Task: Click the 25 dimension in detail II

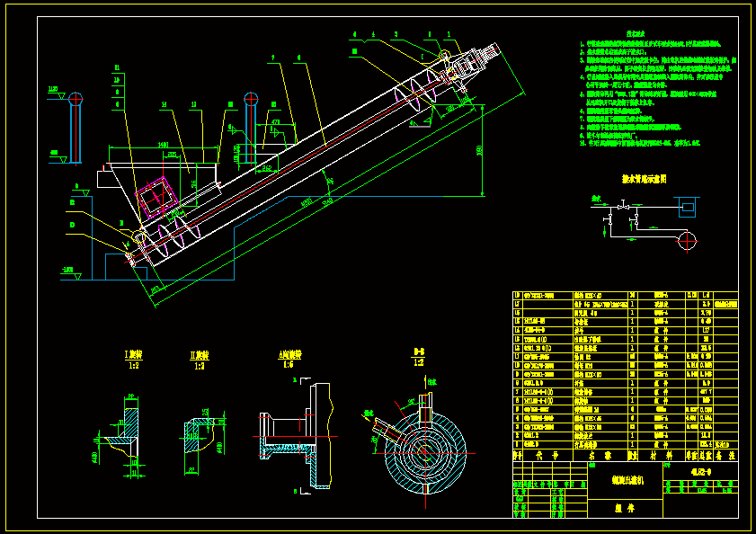Action: [x=205, y=412]
